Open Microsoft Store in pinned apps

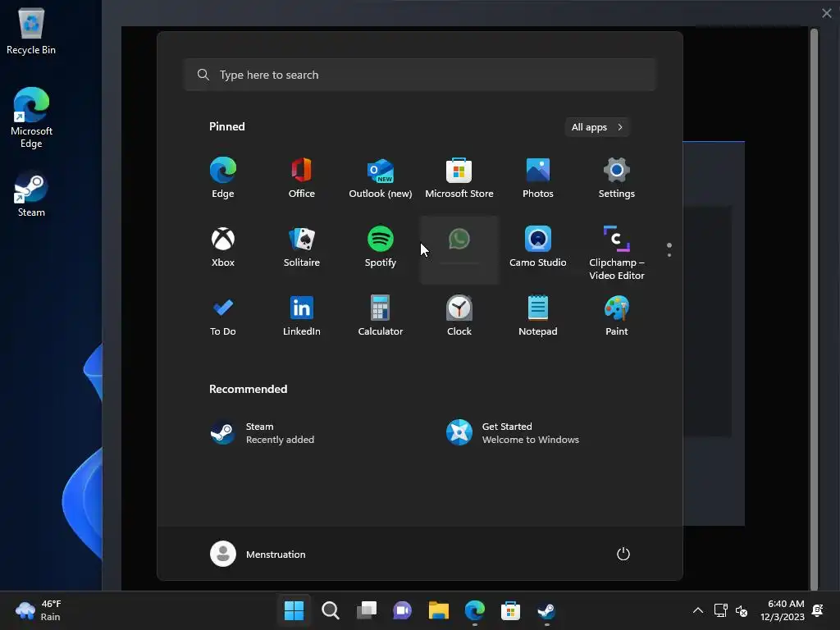tap(459, 178)
